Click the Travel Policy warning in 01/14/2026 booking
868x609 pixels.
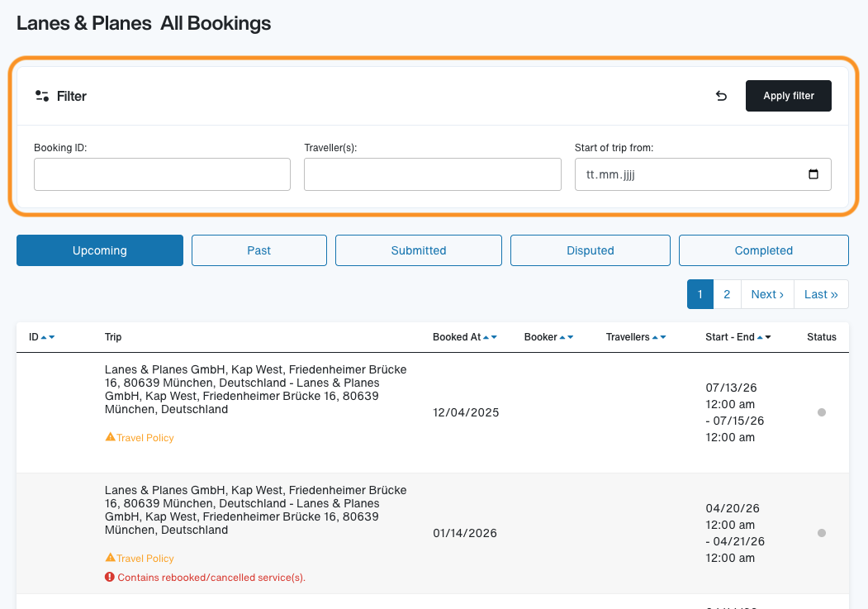tap(140, 558)
